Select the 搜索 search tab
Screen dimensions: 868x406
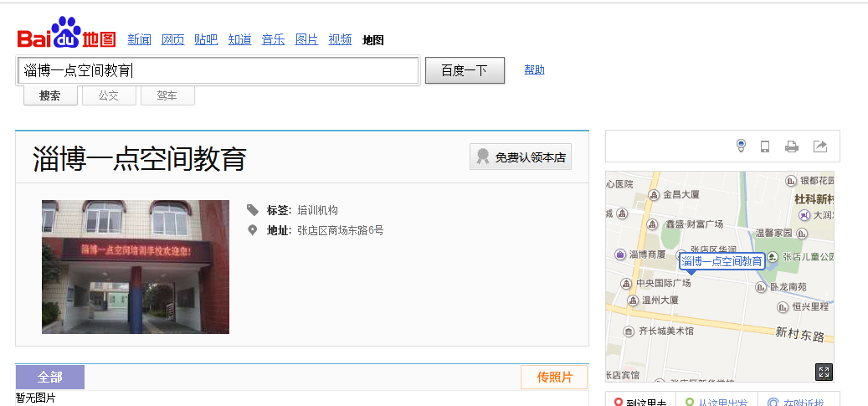pyautogui.click(x=50, y=95)
